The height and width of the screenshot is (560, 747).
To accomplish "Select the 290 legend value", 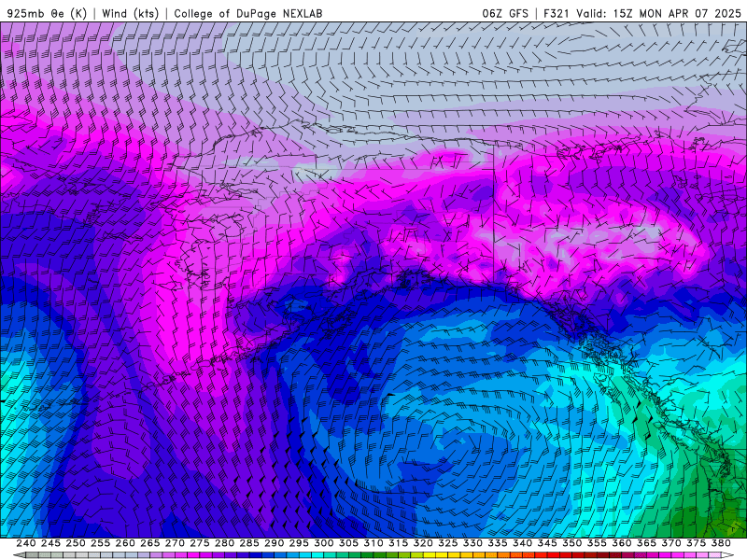I will [x=274, y=543].
